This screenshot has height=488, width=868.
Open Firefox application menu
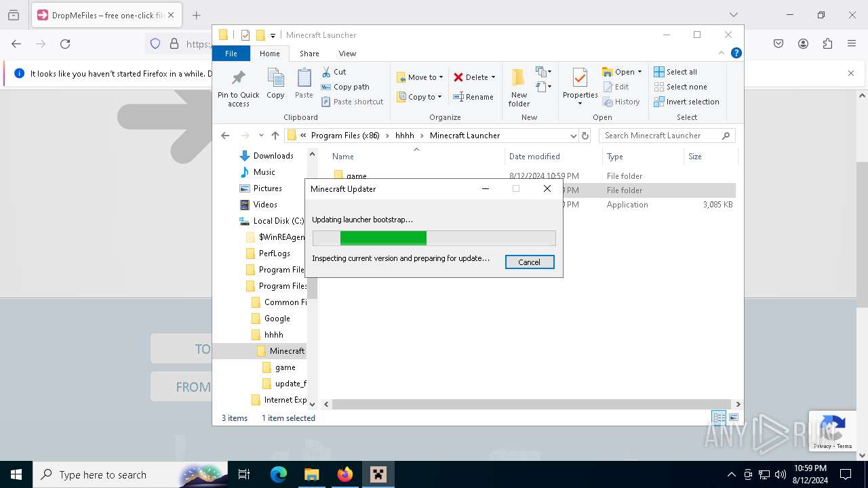click(852, 43)
